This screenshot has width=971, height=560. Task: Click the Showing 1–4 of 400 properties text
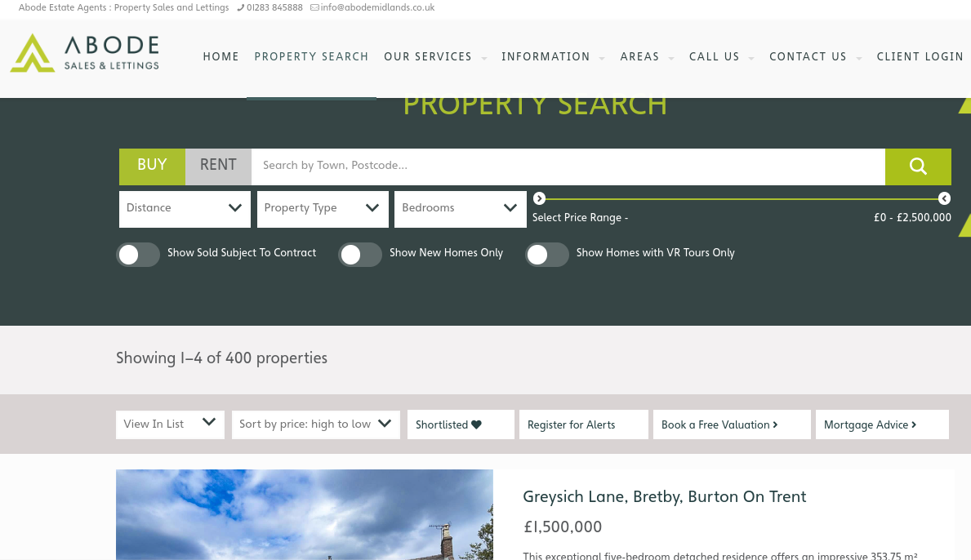pos(221,359)
